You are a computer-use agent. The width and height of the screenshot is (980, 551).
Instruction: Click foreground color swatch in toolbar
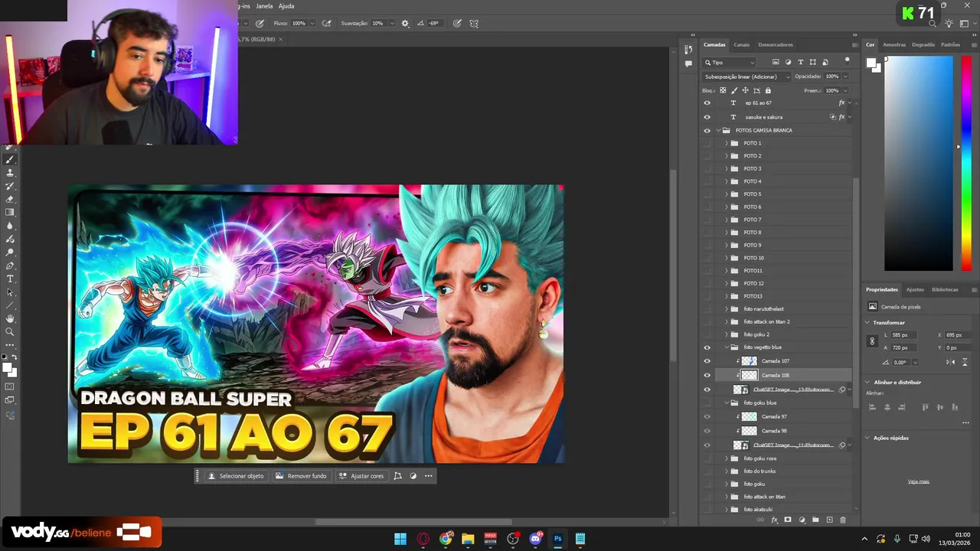coord(8,368)
